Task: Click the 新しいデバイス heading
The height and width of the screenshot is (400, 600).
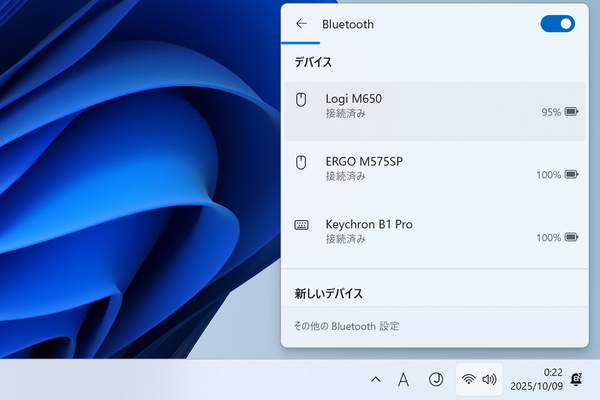Action: pyautogui.click(x=328, y=294)
